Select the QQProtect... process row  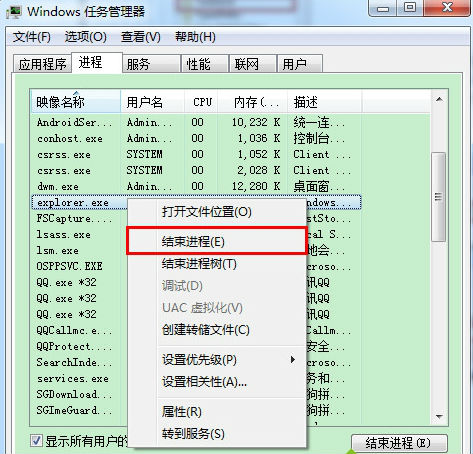(x=79, y=346)
